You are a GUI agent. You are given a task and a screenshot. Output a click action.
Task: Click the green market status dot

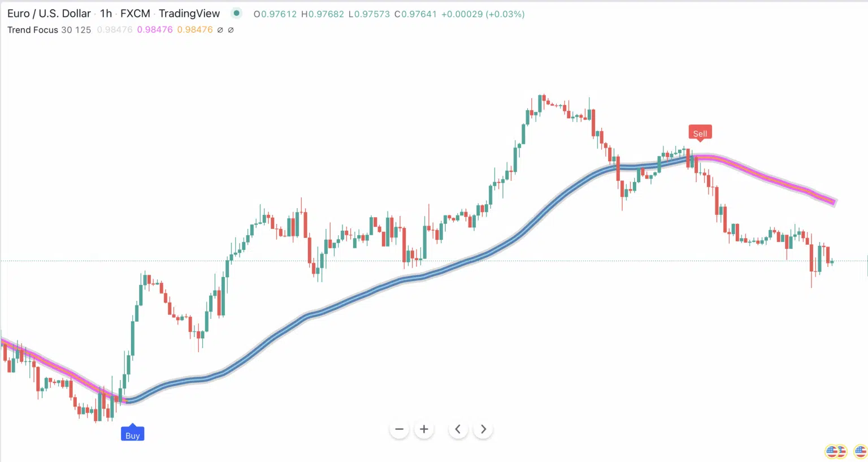point(237,13)
